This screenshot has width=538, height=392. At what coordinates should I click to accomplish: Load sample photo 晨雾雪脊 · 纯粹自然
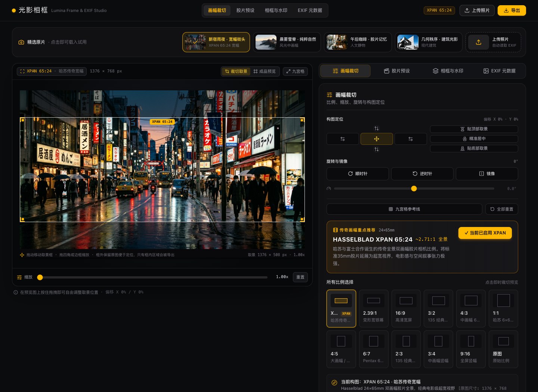pyautogui.click(x=287, y=42)
